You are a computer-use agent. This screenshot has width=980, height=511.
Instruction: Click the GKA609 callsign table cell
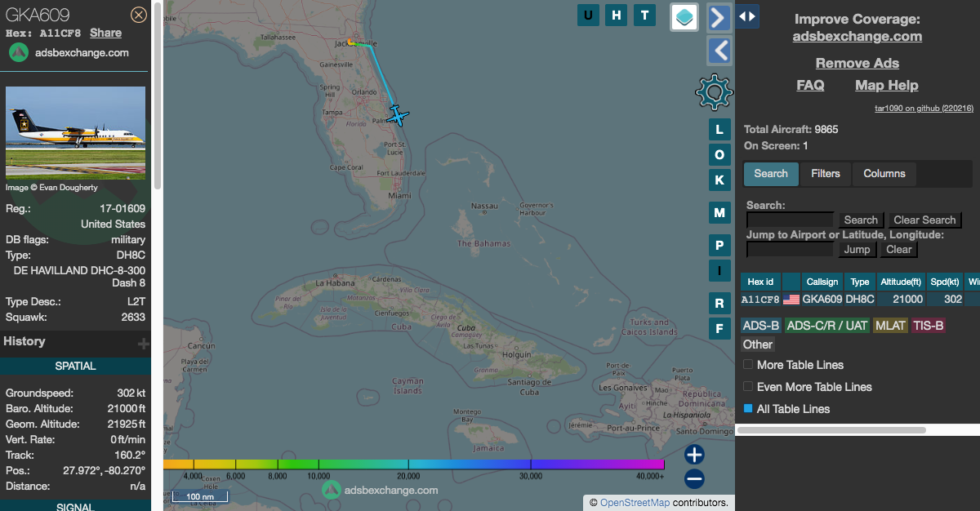pyautogui.click(x=822, y=300)
